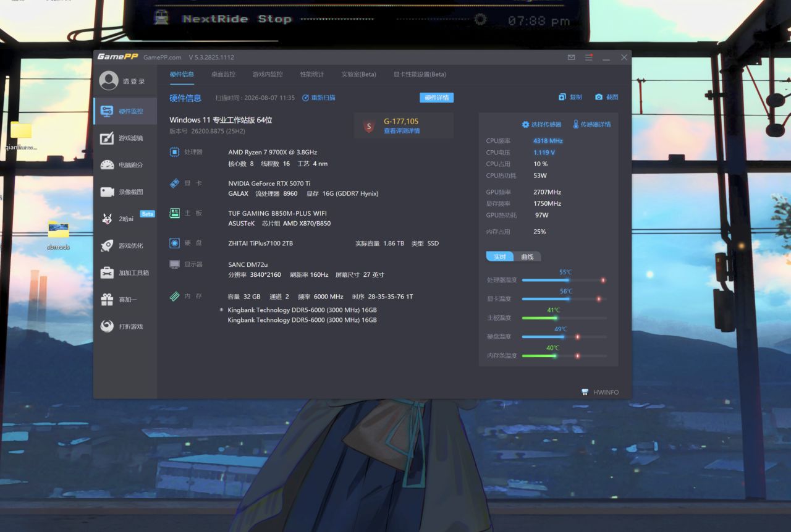Select 喜加一 gift item in sidebar
The image size is (791, 532).
tap(125, 300)
